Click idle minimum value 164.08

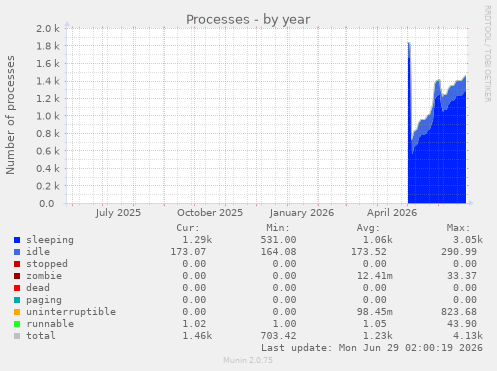[278, 252]
